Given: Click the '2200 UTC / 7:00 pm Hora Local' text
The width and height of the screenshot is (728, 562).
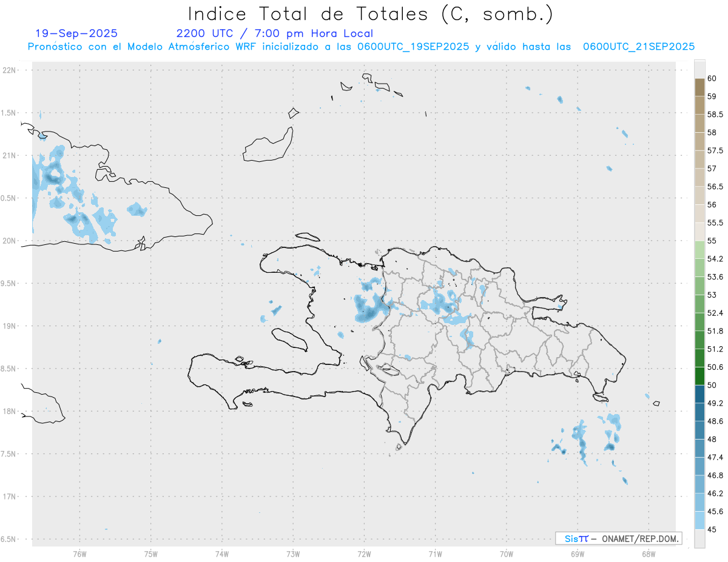Looking at the screenshot, I should point(275,34).
